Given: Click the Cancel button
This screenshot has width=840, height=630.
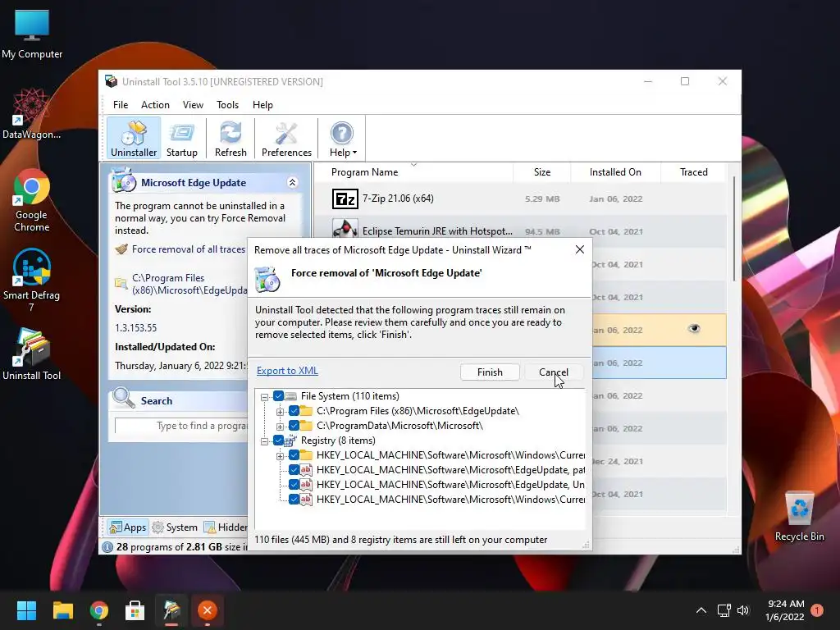Looking at the screenshot, I should (x=554, y=372).
